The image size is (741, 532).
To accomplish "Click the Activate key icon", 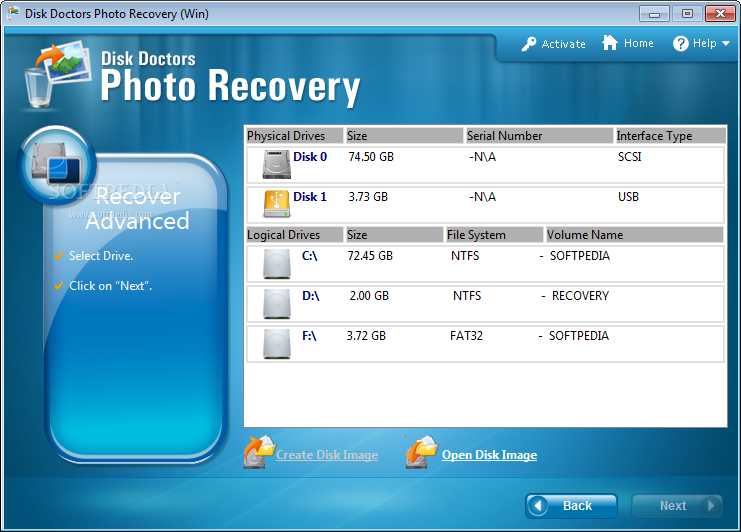I will coord(529,43).
